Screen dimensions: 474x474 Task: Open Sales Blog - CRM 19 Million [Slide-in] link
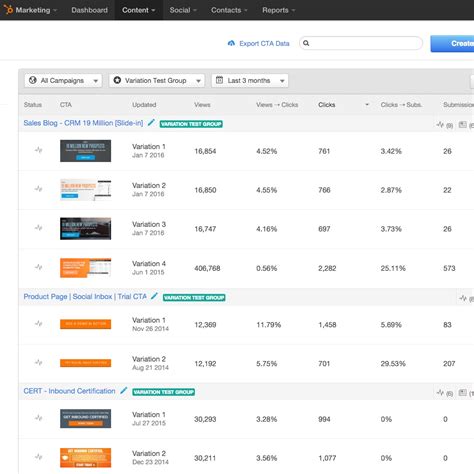83,123
